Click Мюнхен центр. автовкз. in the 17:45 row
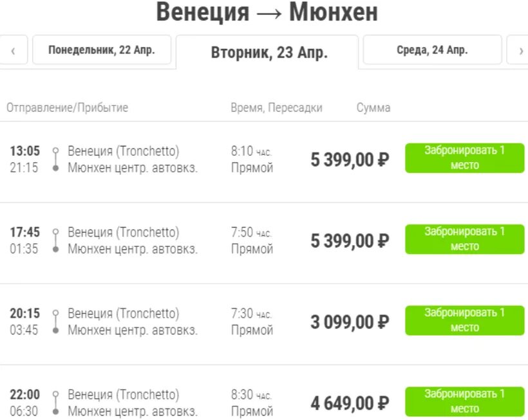 [x=133, y=249]
